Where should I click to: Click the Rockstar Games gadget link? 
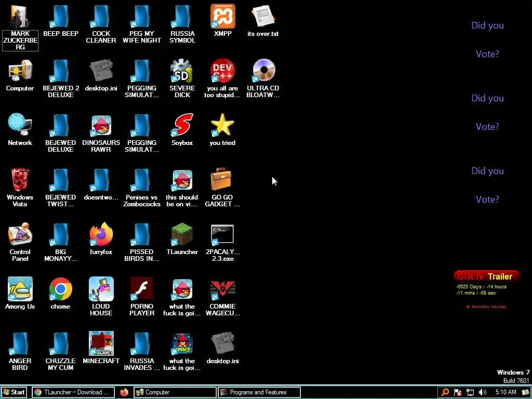pyautogui.click(x=486, y=307)
